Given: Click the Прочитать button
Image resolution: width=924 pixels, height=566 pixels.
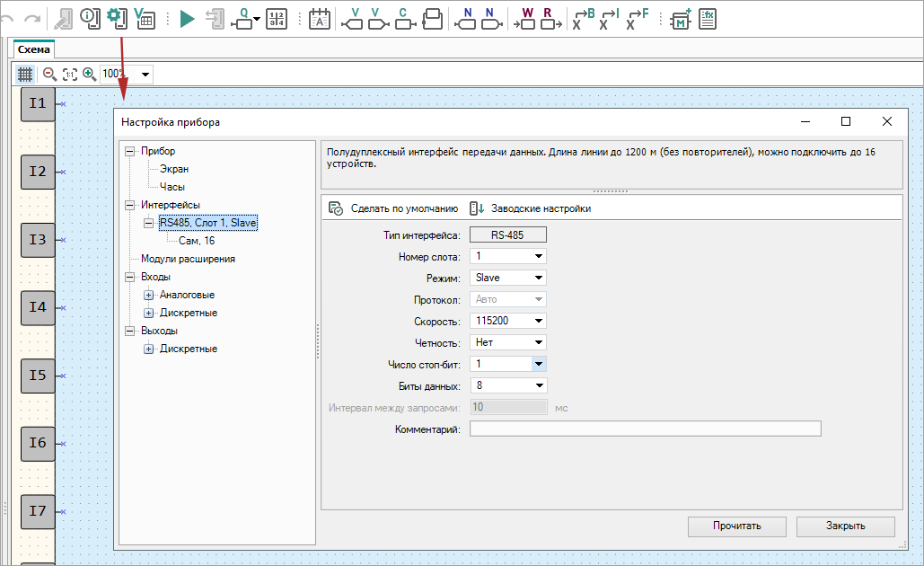Looking at the screenshot, I should click(x=736, y=526).
